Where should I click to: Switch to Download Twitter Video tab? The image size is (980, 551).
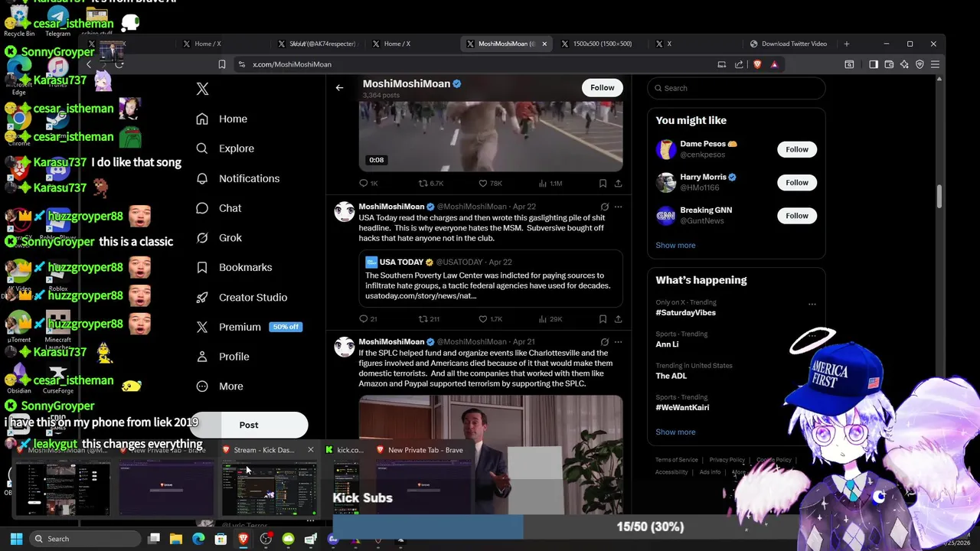point(788,44)
